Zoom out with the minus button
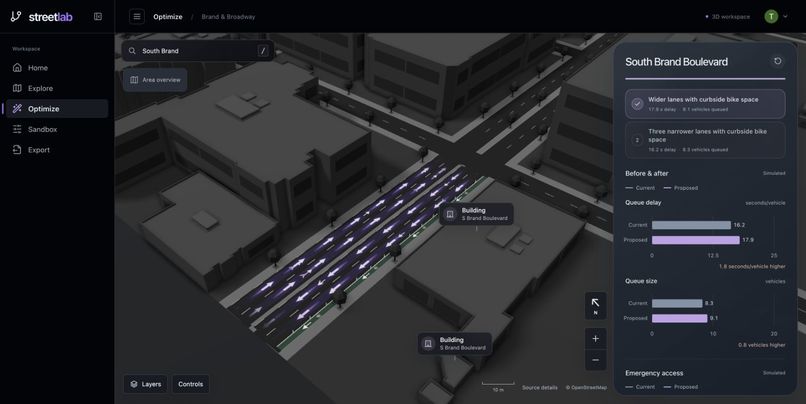Image resolution: width=806 pixels, height=404 pixels. point(595,360)
